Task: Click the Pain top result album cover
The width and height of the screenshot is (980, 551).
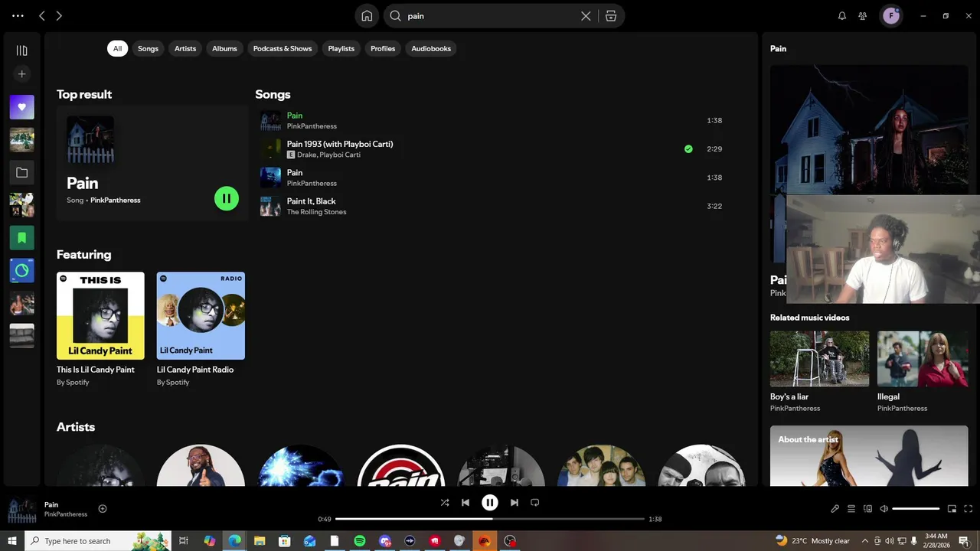Action: 90,139
